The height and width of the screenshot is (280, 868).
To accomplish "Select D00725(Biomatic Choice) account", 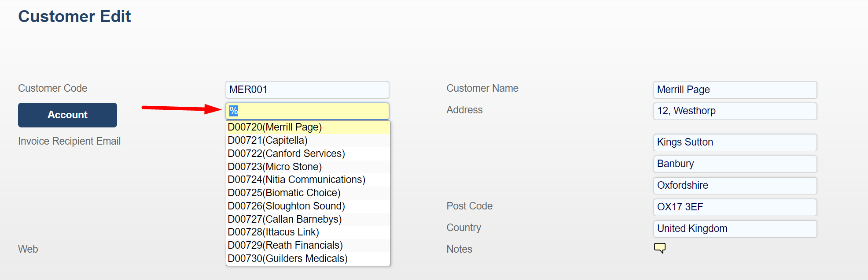I will pyautogui.click(x=284, y=193).
